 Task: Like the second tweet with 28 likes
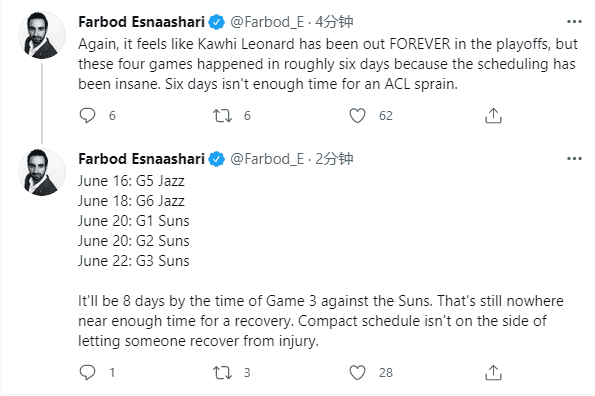point(357,372)
